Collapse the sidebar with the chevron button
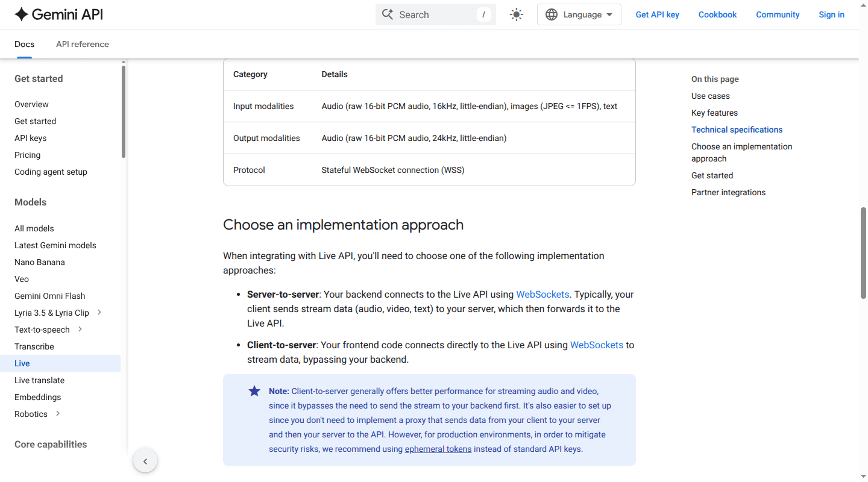 145,462
